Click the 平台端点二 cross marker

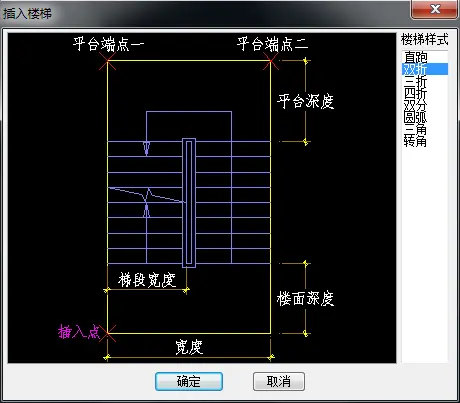point(271,61)
